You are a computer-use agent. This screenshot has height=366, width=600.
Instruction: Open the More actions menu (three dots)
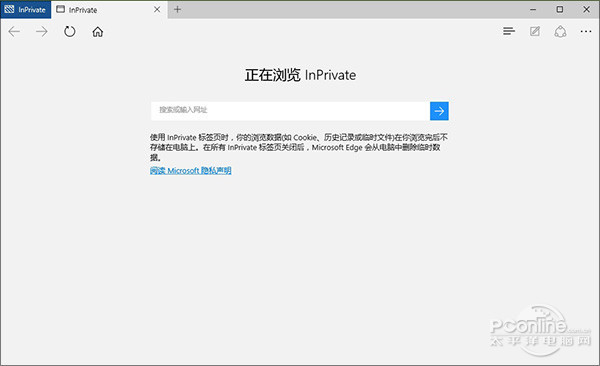click(x=586, y=31)
